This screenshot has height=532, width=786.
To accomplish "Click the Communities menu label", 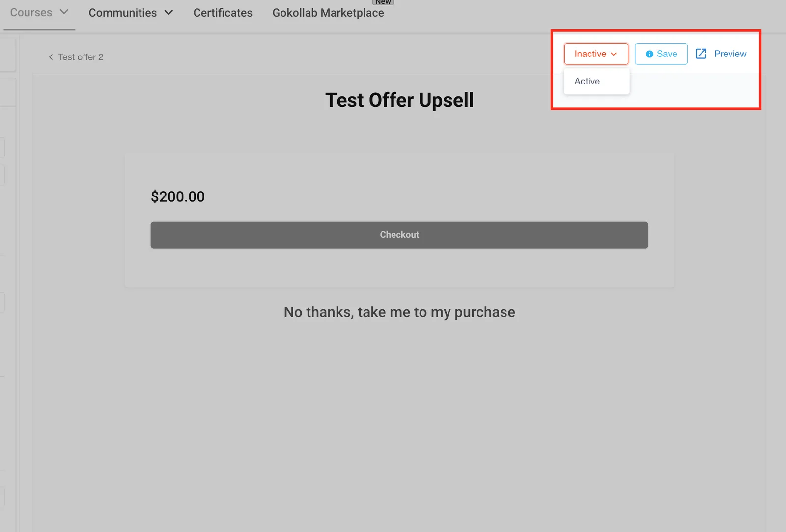I will (123, 13).
